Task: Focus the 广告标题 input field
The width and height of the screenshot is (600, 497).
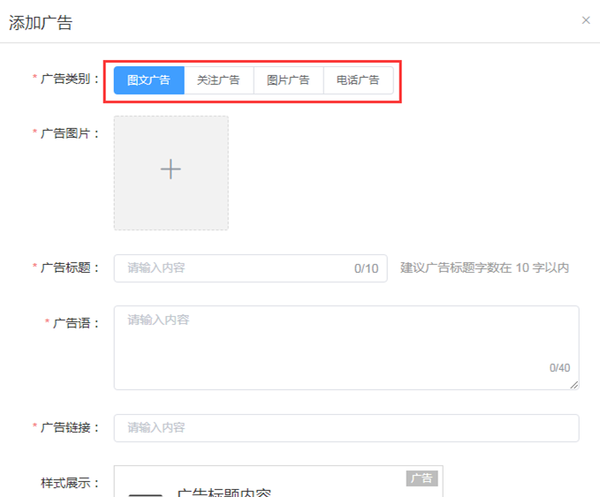Action: coord(251,268)
